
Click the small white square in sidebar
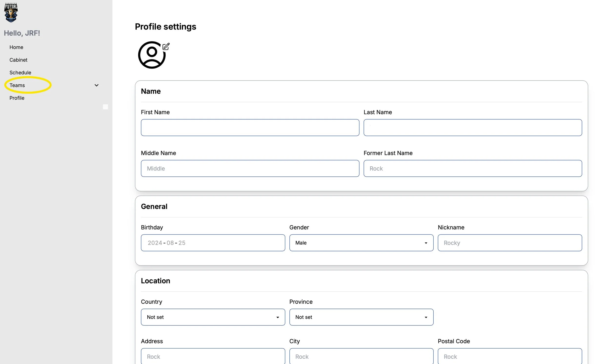[105, 107]
